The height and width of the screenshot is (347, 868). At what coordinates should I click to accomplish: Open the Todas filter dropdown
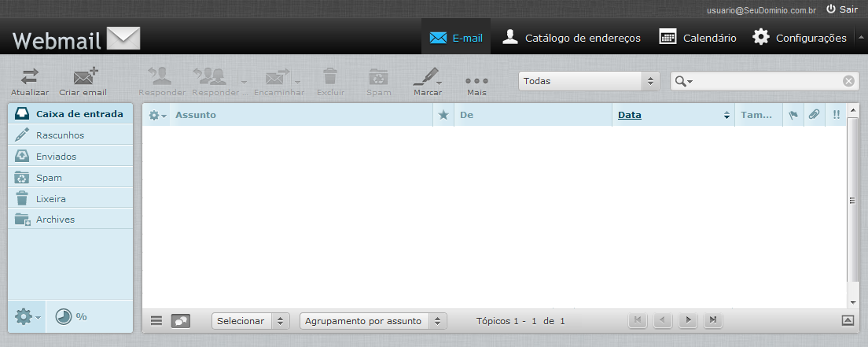coord(588,81)
